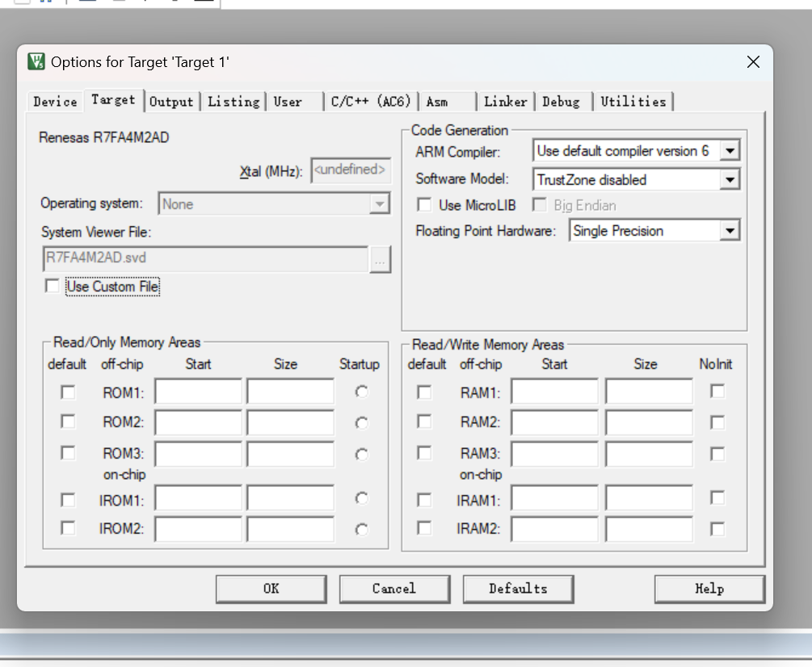This screenshot has height=667, width=812.
Task: Check the default box for RAM1
Action: [424, 392]
